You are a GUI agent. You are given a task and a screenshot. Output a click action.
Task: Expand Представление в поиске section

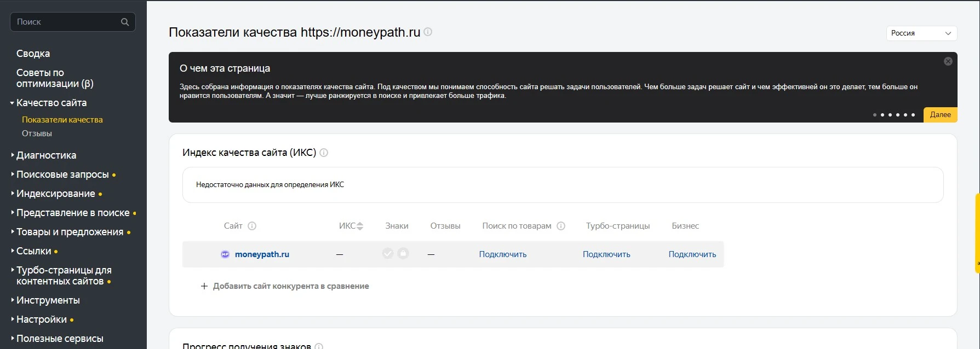73,213
